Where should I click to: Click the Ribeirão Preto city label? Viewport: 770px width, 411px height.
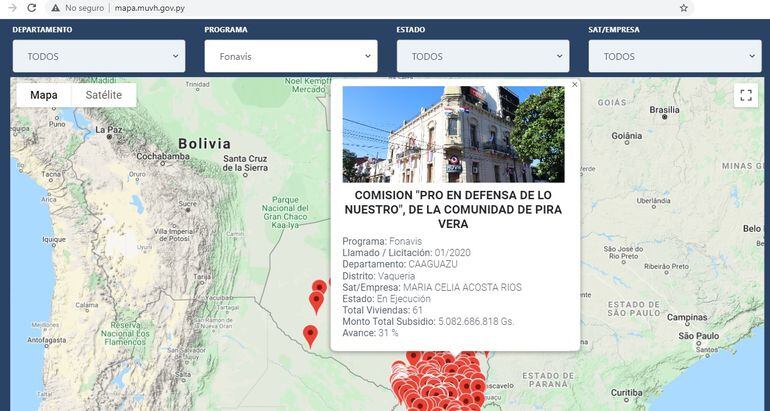pos(667,266)
